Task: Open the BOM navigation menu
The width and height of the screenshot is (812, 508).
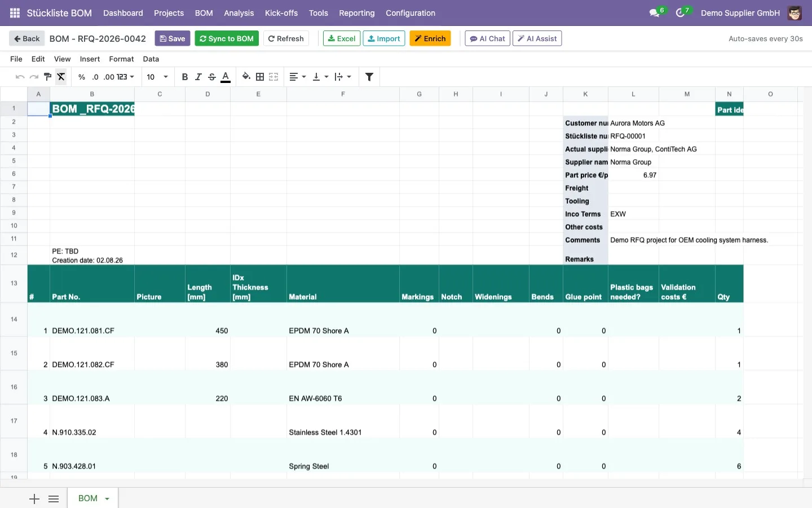Action: [204, 13]
